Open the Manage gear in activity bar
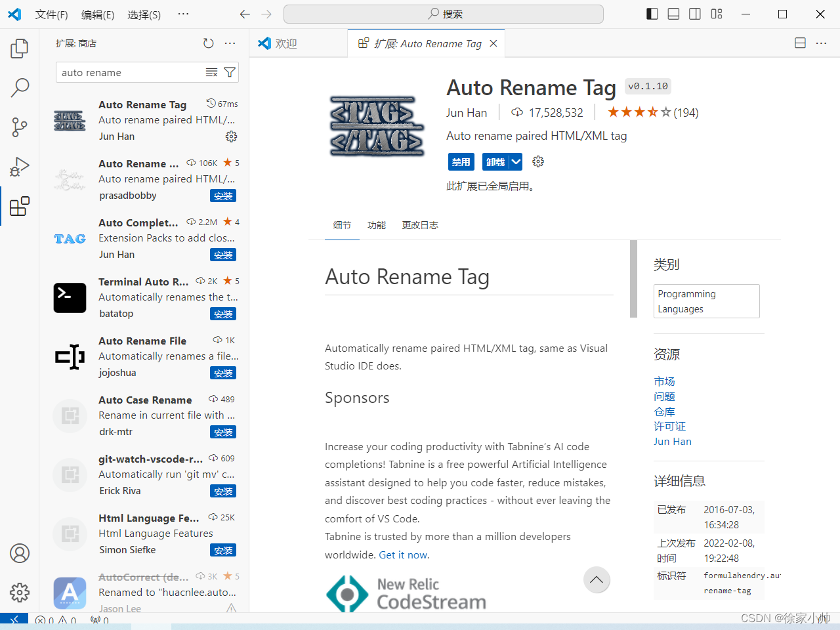 (x=20, y=593)
